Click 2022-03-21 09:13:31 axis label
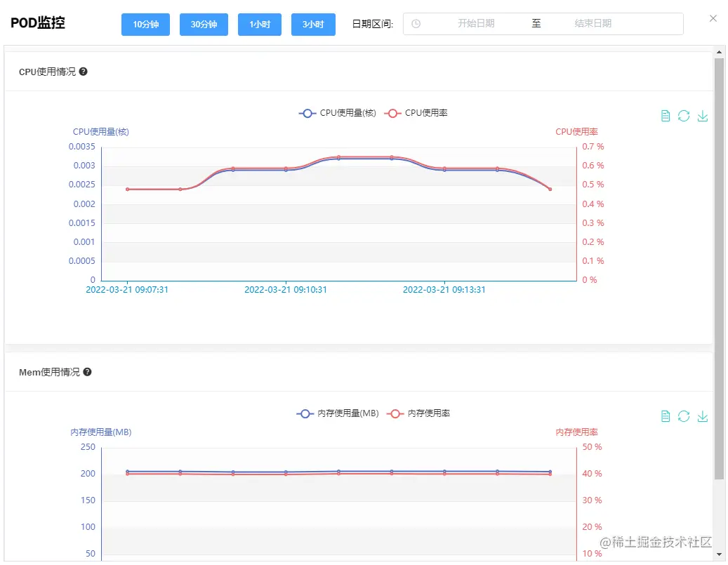Viewport: 728px width, 565px height. [x=444, y=290]
